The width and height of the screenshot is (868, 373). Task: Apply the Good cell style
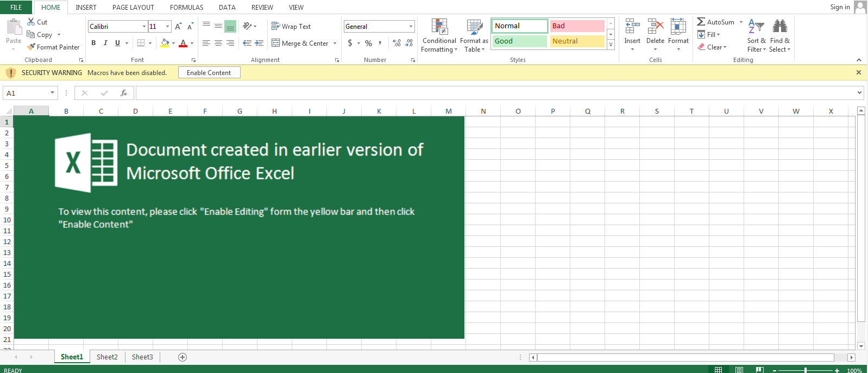[519, 41]
